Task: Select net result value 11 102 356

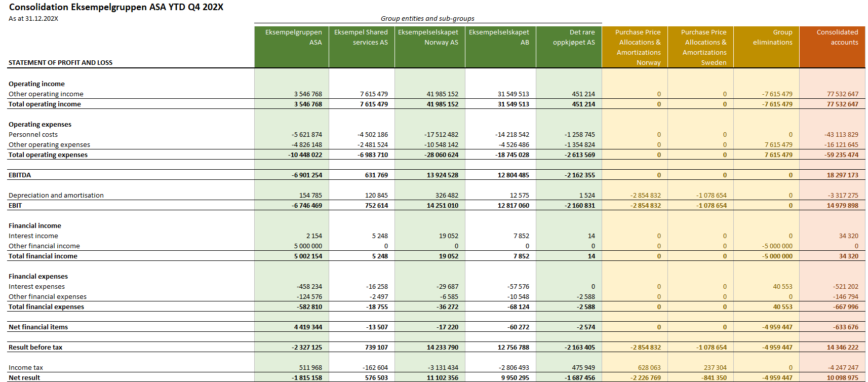Action: click(443, 378)
